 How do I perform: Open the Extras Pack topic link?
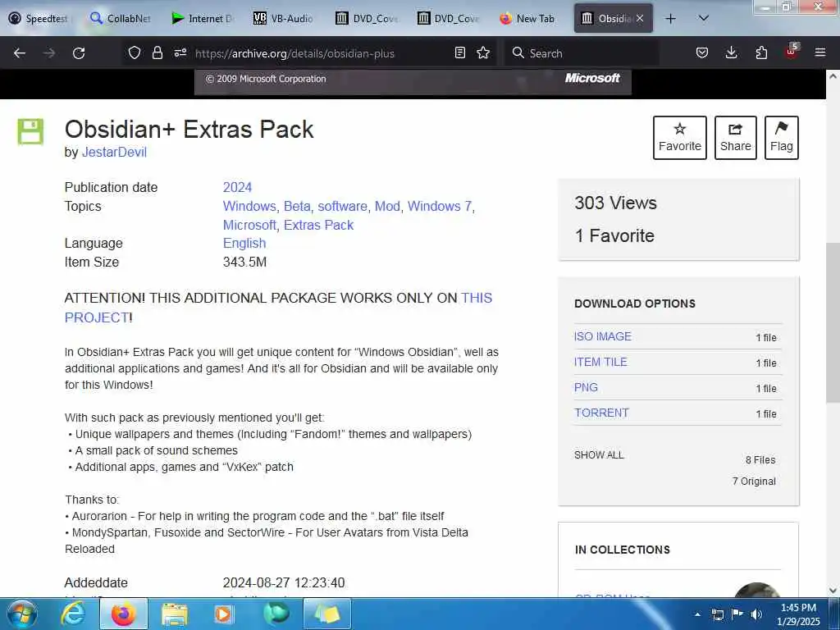coord(319,225)
